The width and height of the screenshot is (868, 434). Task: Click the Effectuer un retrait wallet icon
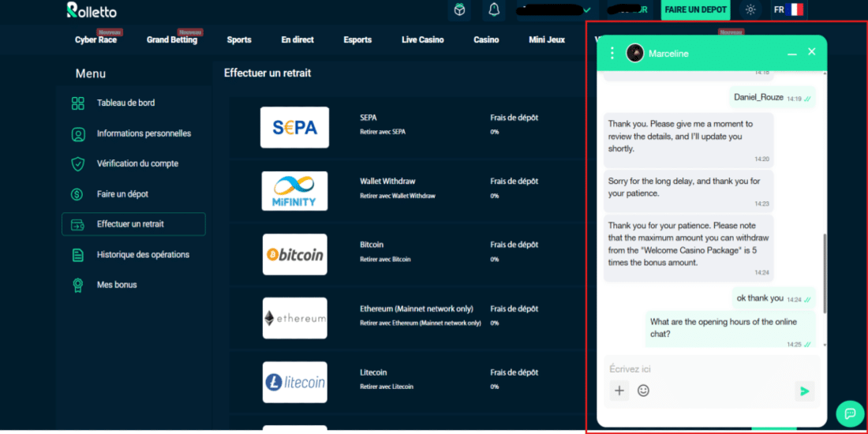coord(77,225)
